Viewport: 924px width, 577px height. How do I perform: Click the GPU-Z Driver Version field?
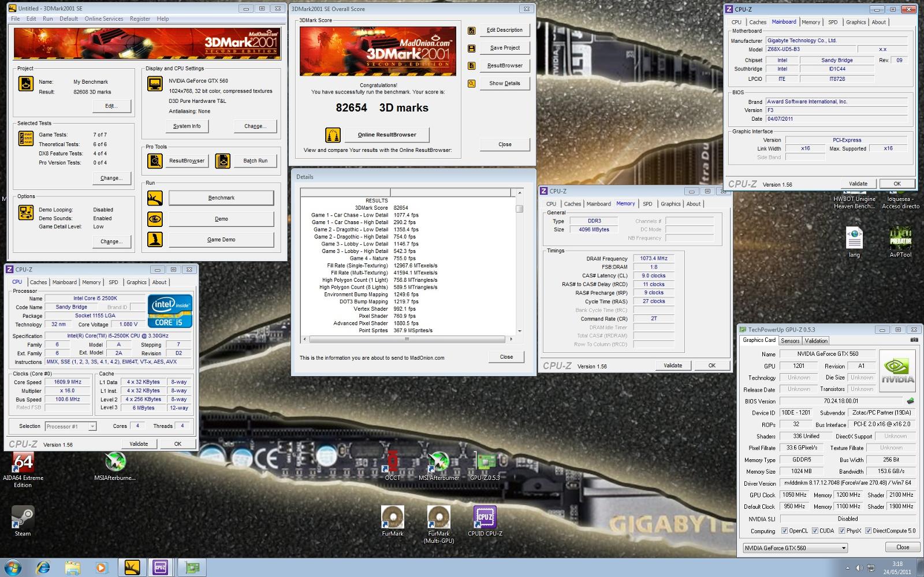847,483
